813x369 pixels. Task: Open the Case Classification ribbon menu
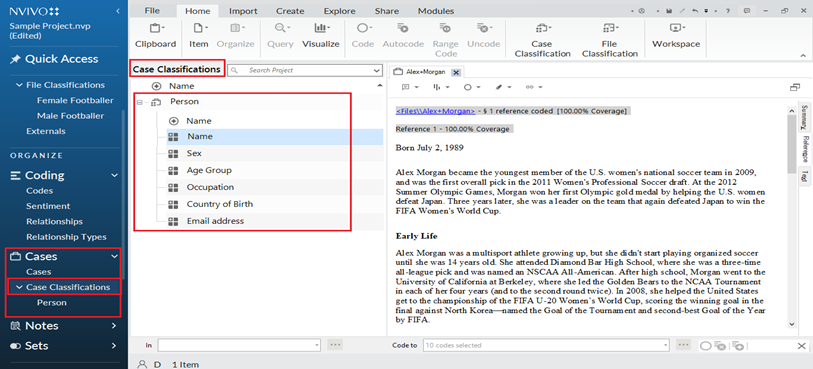coord(542,40)
